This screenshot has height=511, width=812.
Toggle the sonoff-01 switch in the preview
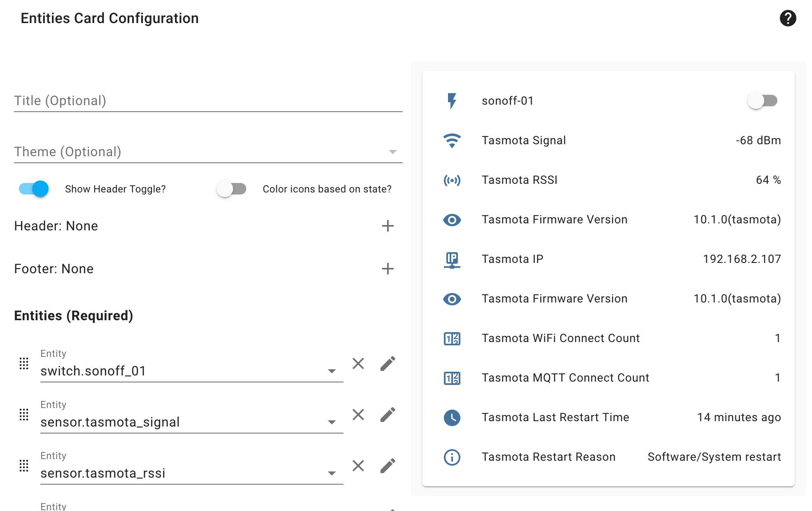763,101
